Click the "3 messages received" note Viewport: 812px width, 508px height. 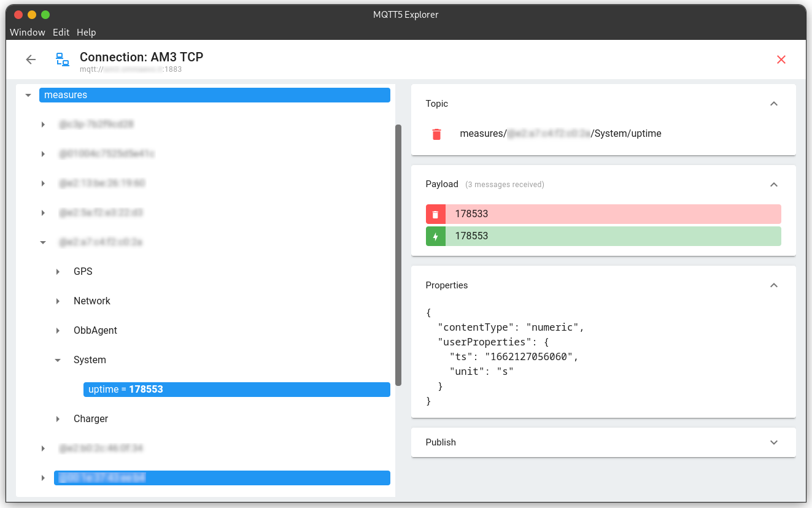click(x=505, y=185)
